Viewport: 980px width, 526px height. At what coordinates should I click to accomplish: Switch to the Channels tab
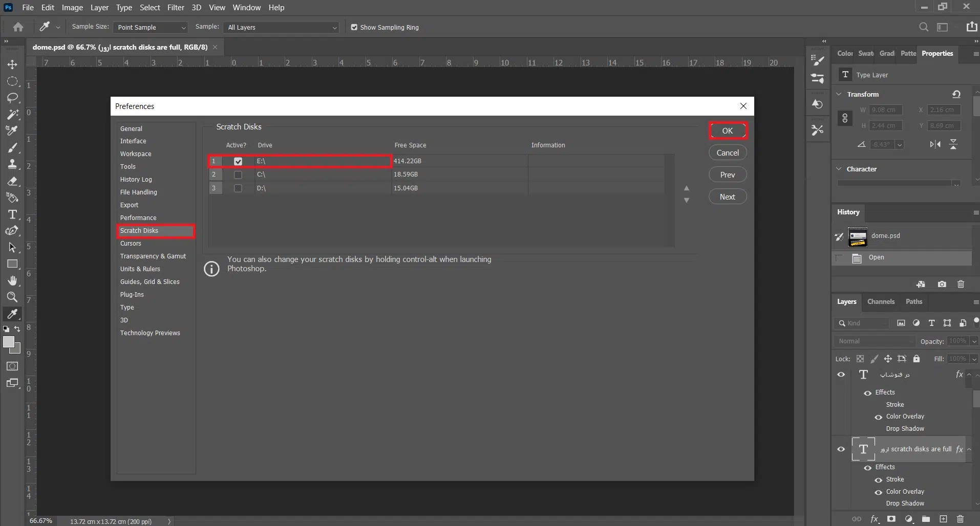pos(881,301)
